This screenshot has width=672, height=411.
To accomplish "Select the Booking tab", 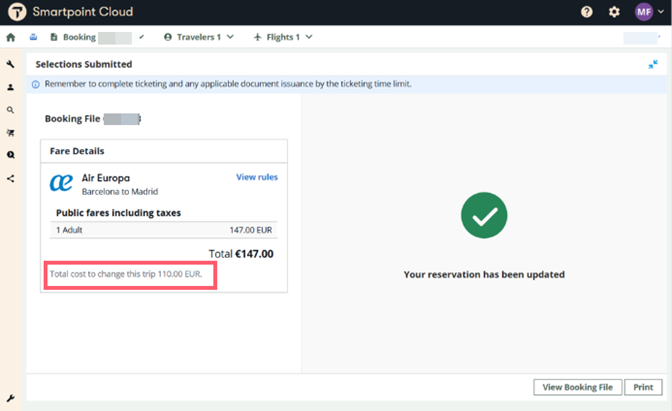I will click(x=80, y=38).
